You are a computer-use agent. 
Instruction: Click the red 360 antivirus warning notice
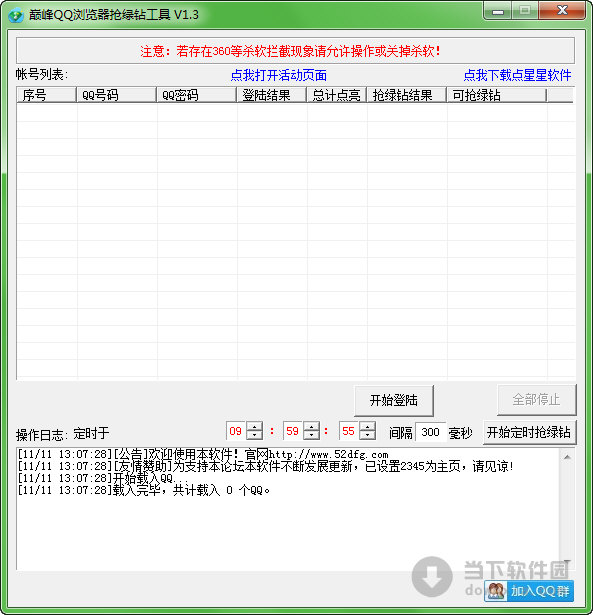(291, 51)
